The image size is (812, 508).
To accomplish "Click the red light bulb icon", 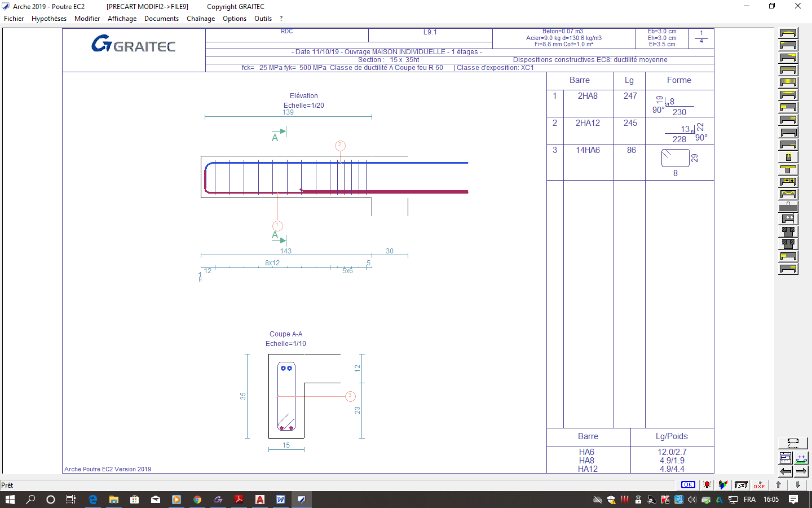I will coord(707,485).
